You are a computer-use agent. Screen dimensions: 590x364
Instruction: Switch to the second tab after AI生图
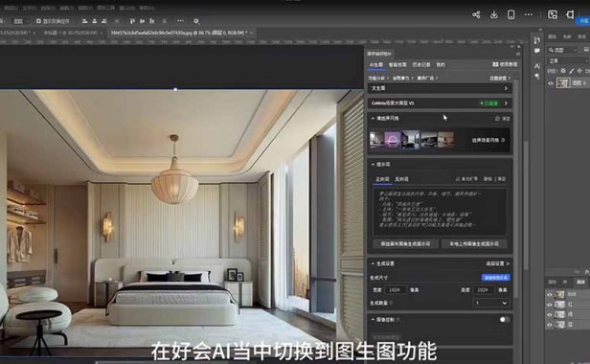coord(397,65)
